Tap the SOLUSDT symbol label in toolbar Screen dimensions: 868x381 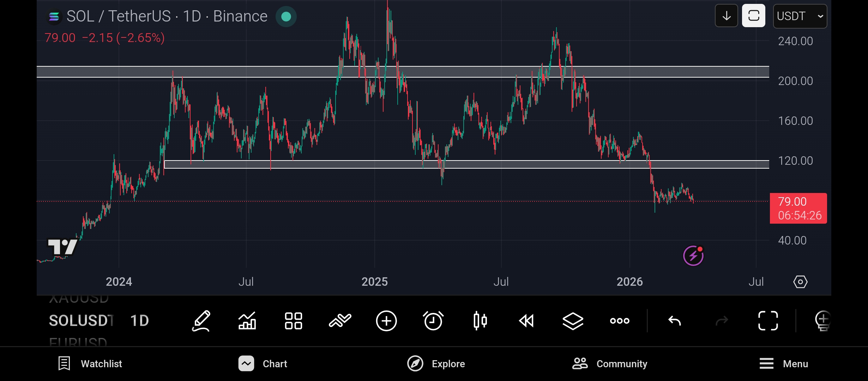point(82,321)
